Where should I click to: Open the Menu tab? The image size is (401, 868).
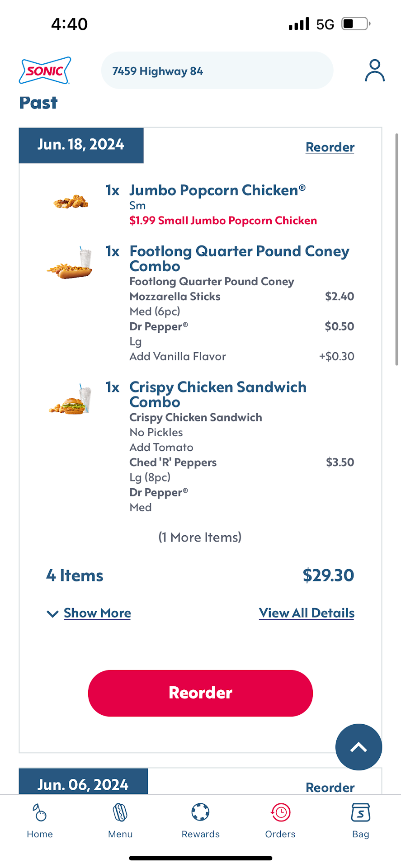tap(120, 821)
